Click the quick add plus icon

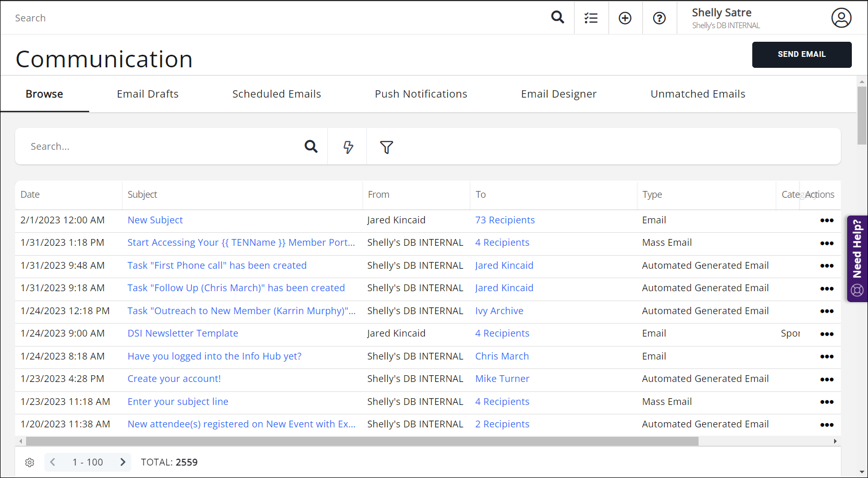[x=625, y=18]
